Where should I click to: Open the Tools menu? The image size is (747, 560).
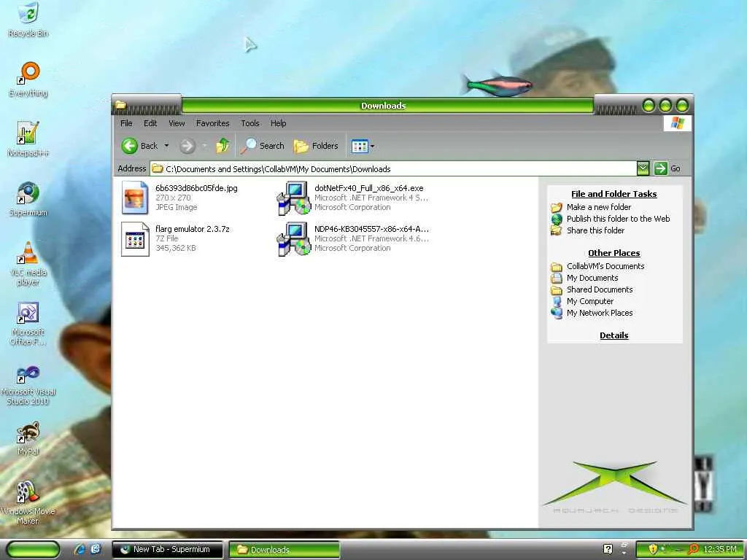(x=249, y=123)
